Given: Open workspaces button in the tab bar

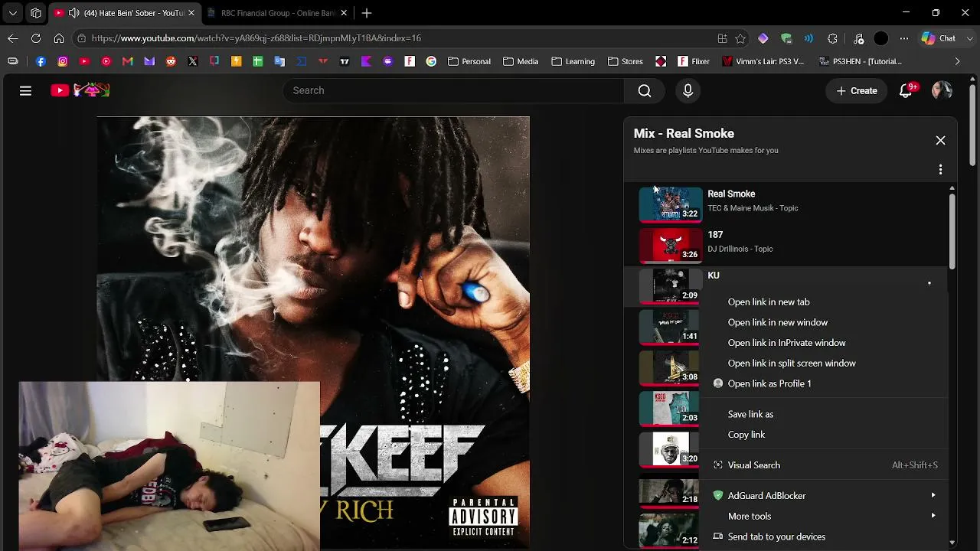Looking at the screenshot, I should pyautogui.click(x=36, y=13).
